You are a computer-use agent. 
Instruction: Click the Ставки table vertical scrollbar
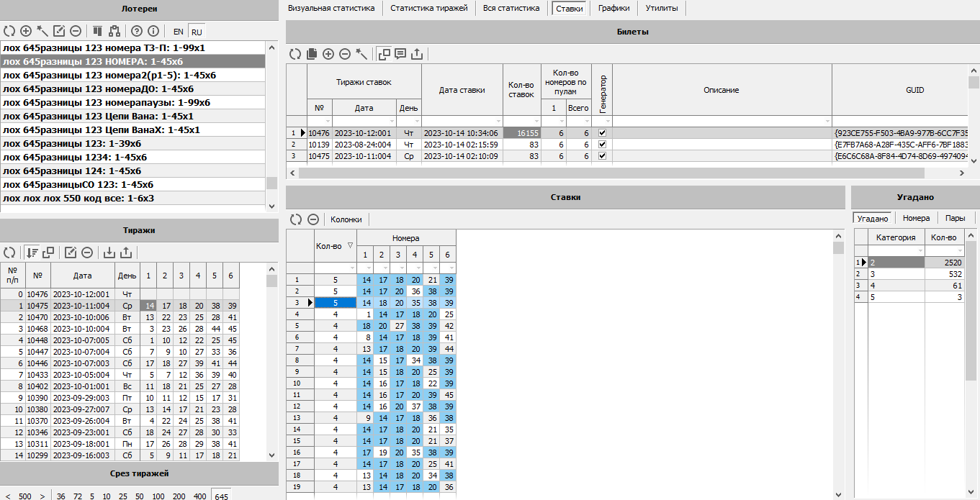[838, 247]
